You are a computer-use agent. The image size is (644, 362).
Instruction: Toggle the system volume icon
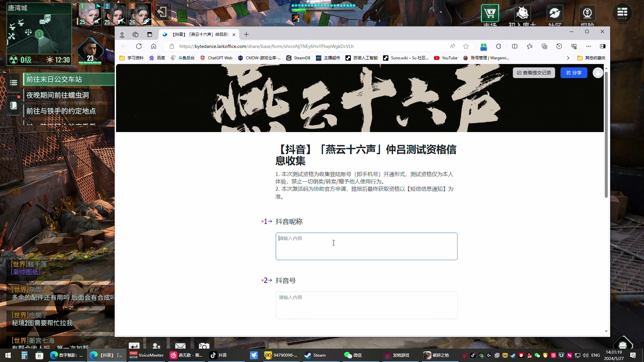tap(585, 355)
